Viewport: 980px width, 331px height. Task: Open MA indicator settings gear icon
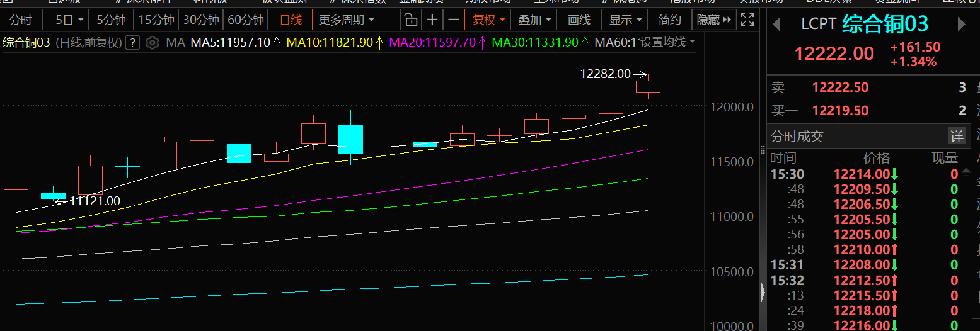pyautogui.click(x=152, y=43)
